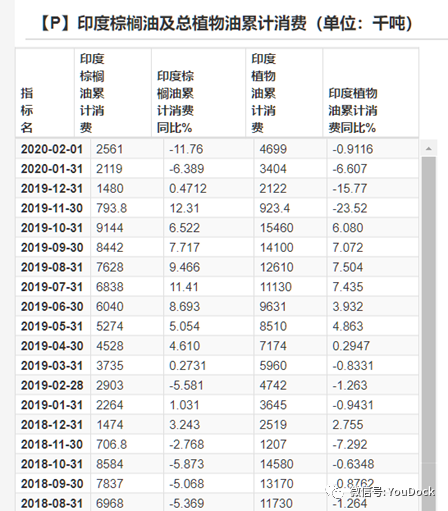Click the -15.77 percentage cell
This screenshot has height=511, width=448.
pyautogui.click(x=373, y=188)
